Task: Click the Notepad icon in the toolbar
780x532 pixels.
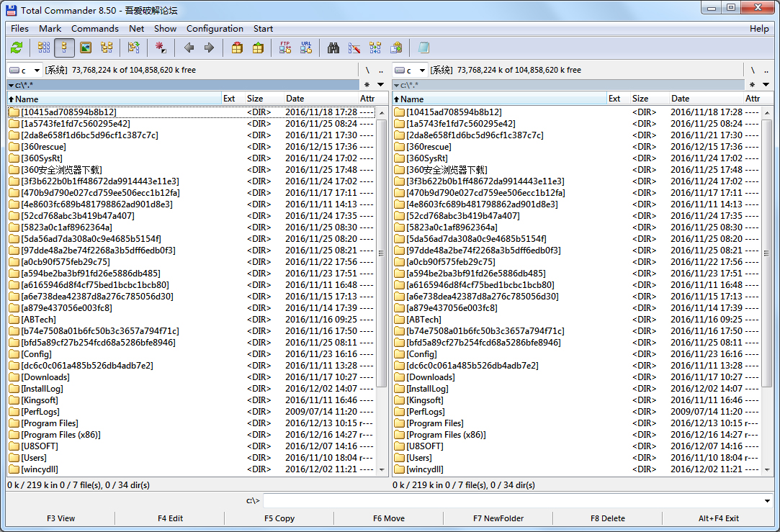Action: [x=423, y=48]
